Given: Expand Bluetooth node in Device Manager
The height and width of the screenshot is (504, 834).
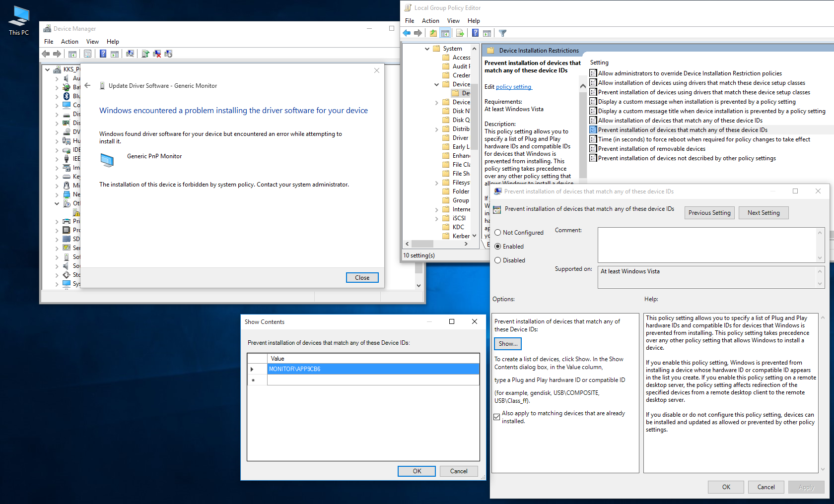Looking at the screenshot, I should [x=57, y=96].
